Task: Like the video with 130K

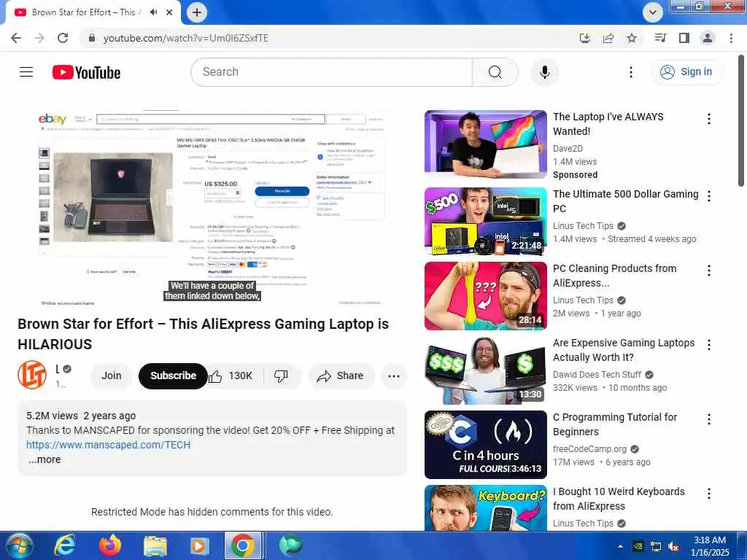Action: 231,376
